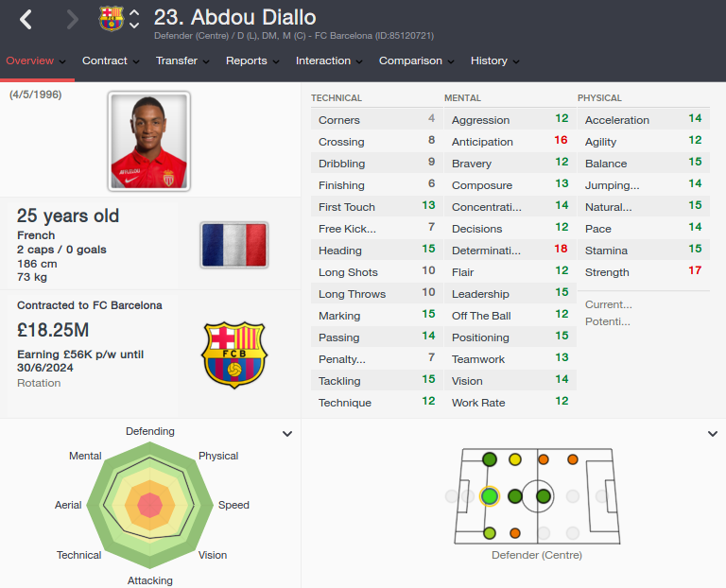Click the forward navigation arrow
The width and height of the screenshot is (726, 588).
[x=72, y=20]
